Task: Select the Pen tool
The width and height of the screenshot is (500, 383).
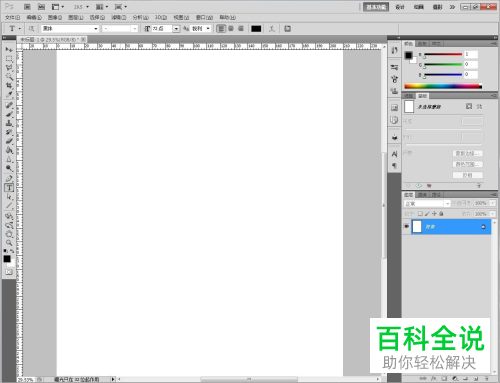Action: coord(9,178)
